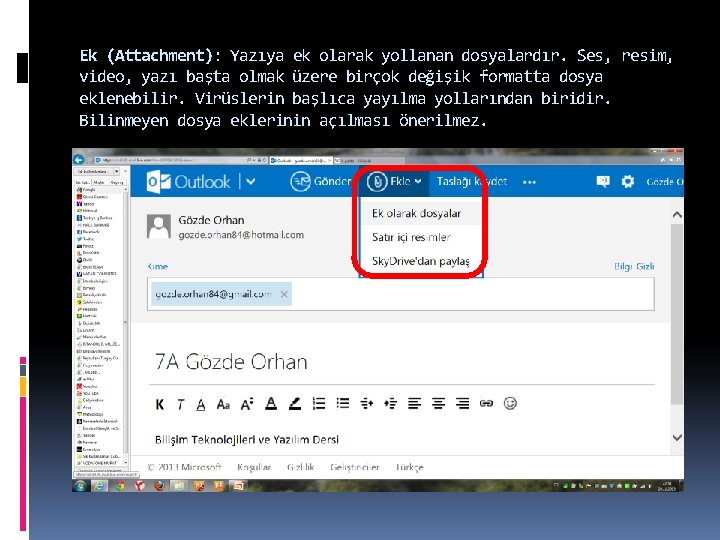Click the Gözde Orhan profile picture
The width and height of the screenshot is (720, 540).
tap(159, 226)
